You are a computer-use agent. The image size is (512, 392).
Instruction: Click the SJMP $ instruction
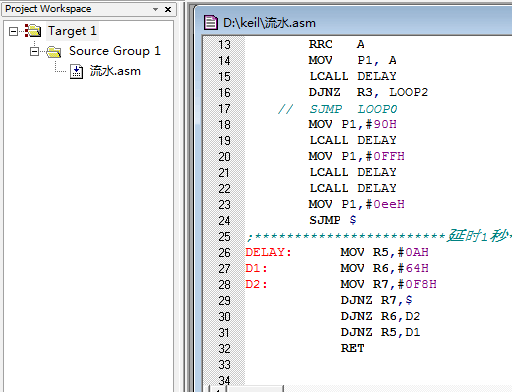pos(333,220)
